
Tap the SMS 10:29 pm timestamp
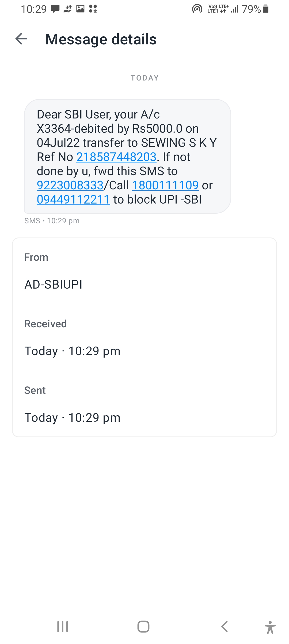[x=52, y=221]
